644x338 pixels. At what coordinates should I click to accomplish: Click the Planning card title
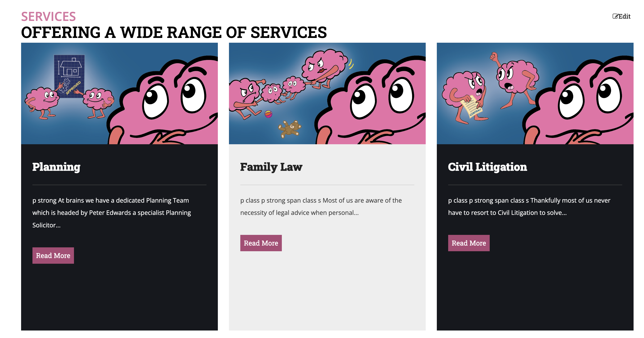56,167
